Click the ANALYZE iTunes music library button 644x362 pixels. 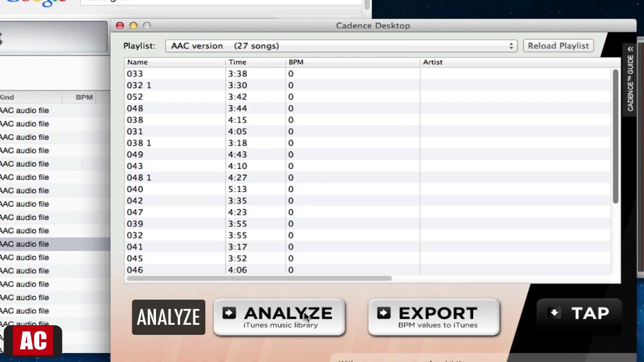279,317
